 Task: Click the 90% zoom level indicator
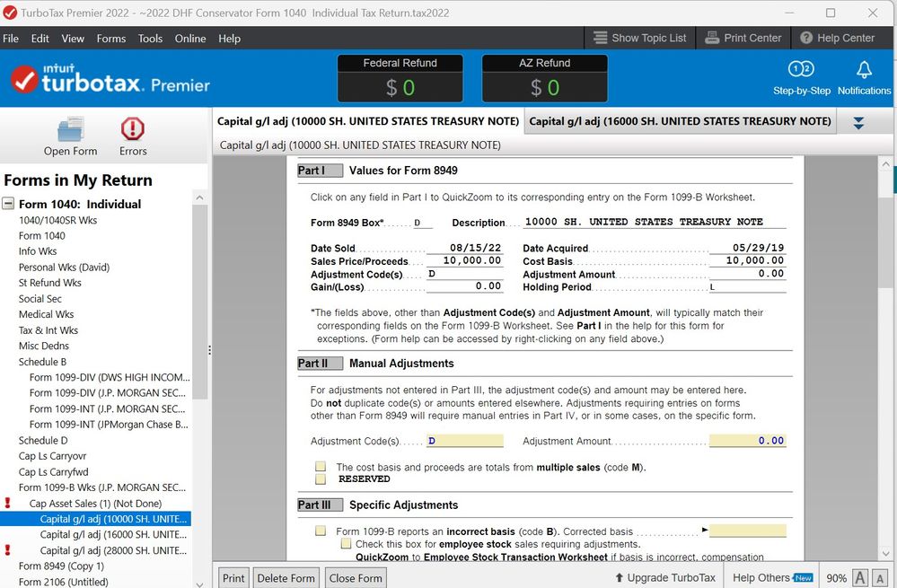836,578
